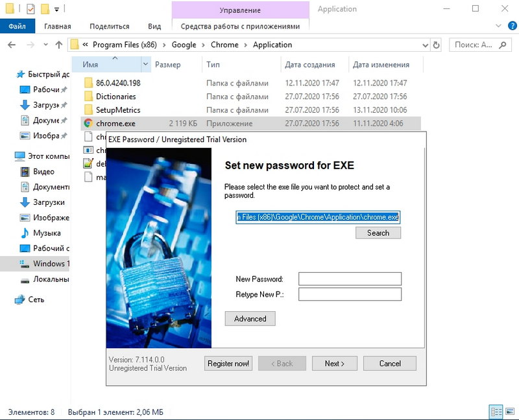Click the exe file path field
This screenshot has height=420, width=519.
(318, 217)
